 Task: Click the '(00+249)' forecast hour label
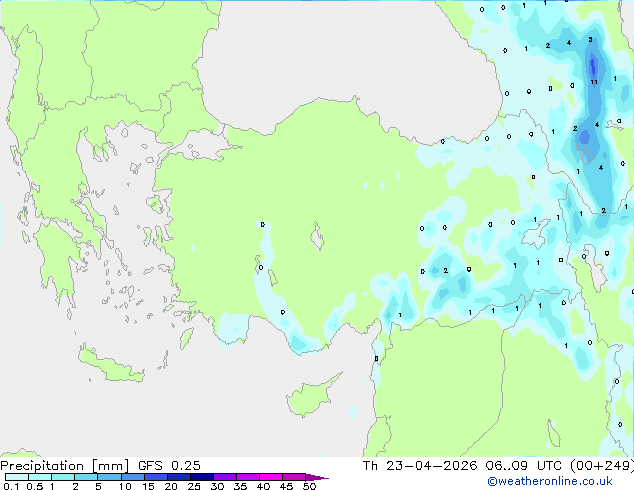click(602, 466)
